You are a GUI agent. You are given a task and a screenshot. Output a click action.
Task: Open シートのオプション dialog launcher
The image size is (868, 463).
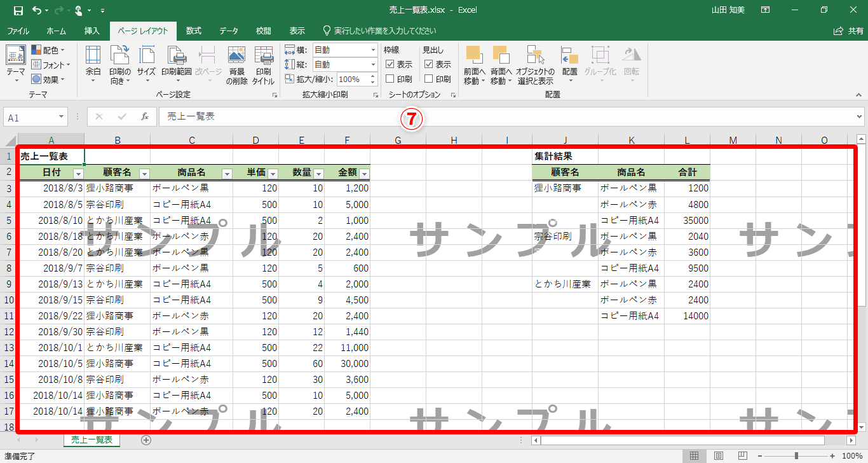tap(454, 95)
